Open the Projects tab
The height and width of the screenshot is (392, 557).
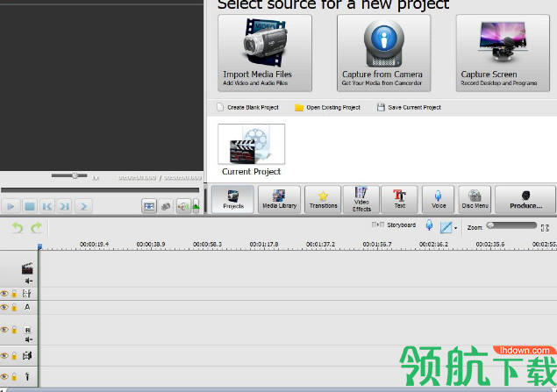click(x=233, y=200)
